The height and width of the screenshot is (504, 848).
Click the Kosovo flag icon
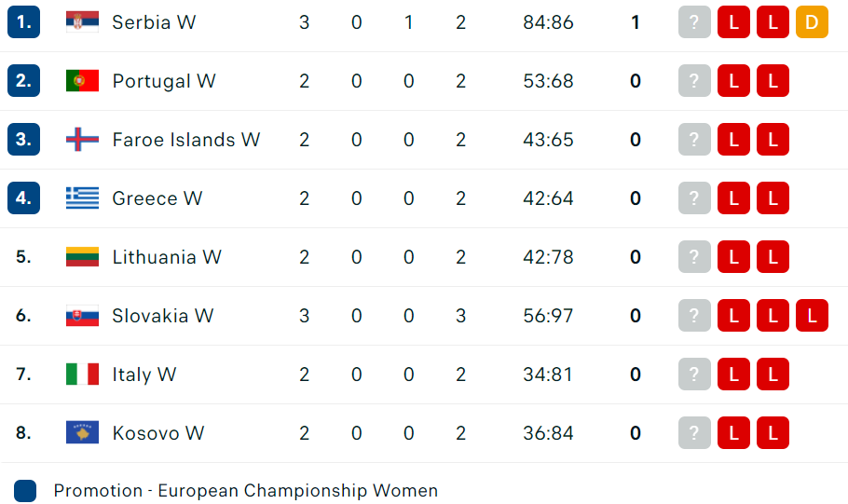(82, 432)
